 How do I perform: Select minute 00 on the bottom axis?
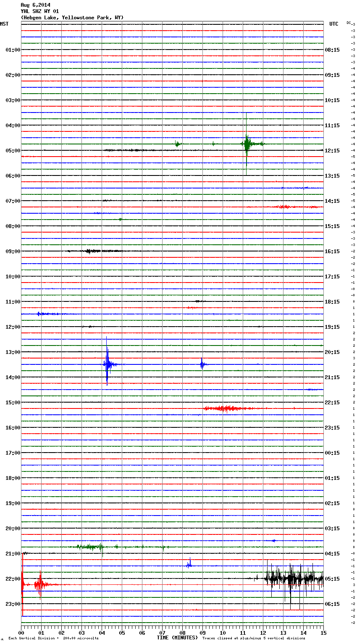pos(21,633)
